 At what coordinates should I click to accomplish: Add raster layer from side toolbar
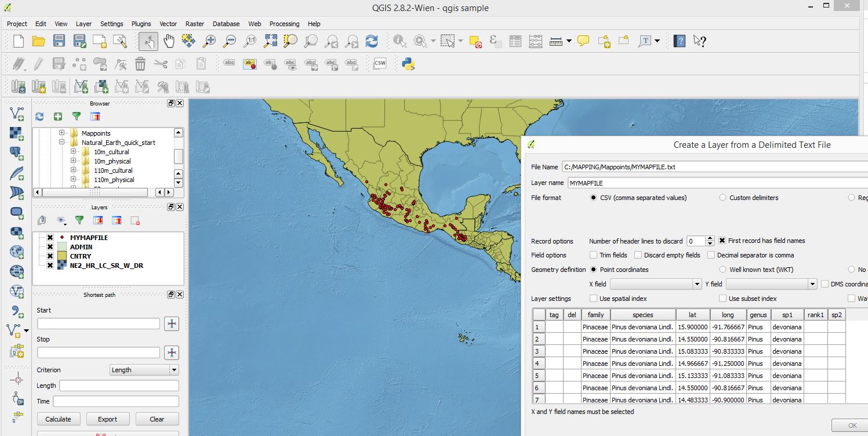click(x=17, y=133)
